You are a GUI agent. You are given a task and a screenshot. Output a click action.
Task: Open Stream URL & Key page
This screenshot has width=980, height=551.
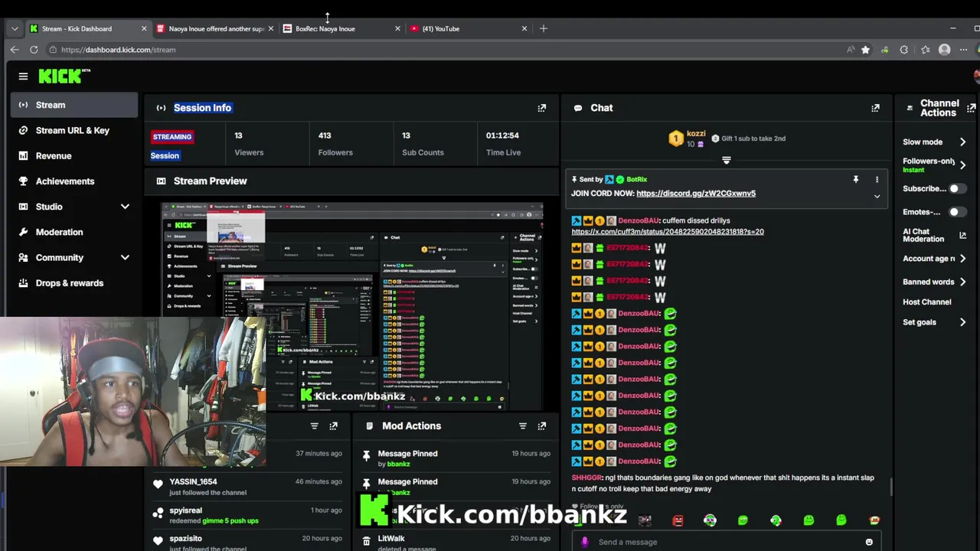(74, 130)
